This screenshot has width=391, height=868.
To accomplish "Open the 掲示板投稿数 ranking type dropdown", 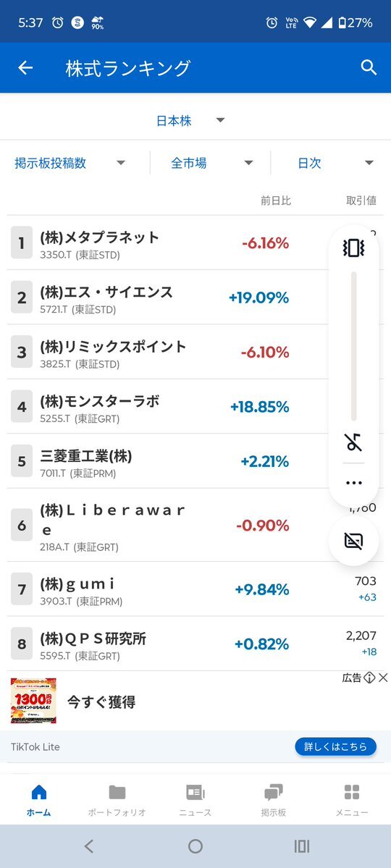I will point(70,164).
